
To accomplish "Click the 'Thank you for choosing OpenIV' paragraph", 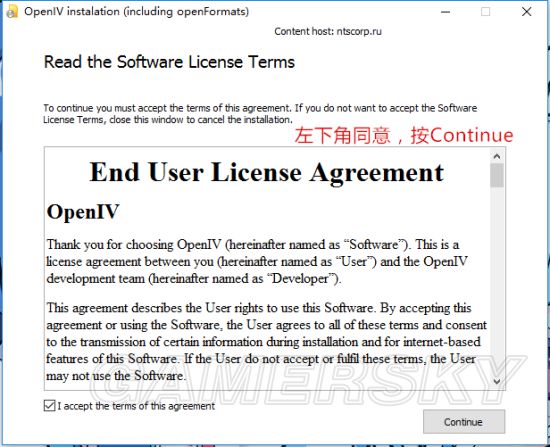I will click(x=257, y=261).
